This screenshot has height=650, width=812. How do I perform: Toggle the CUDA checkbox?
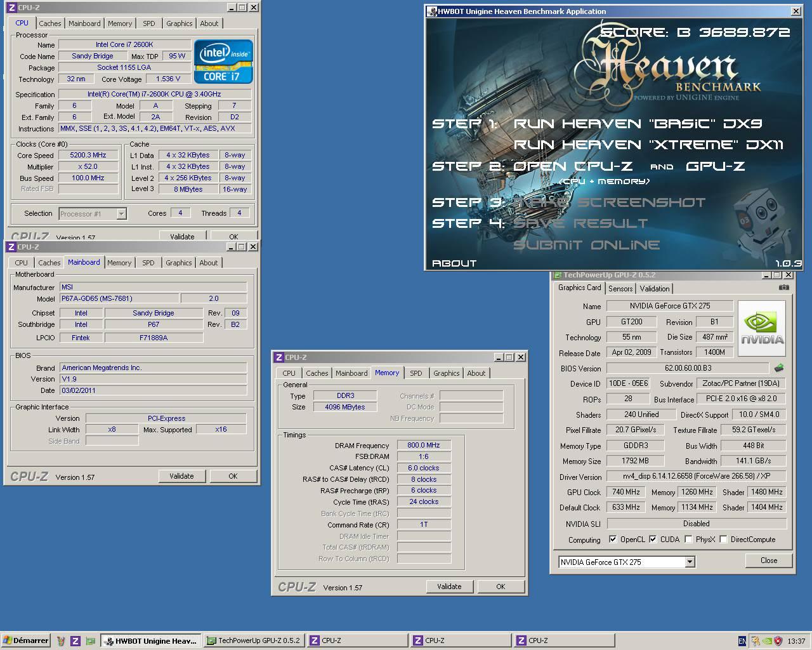tap(653, 540)
